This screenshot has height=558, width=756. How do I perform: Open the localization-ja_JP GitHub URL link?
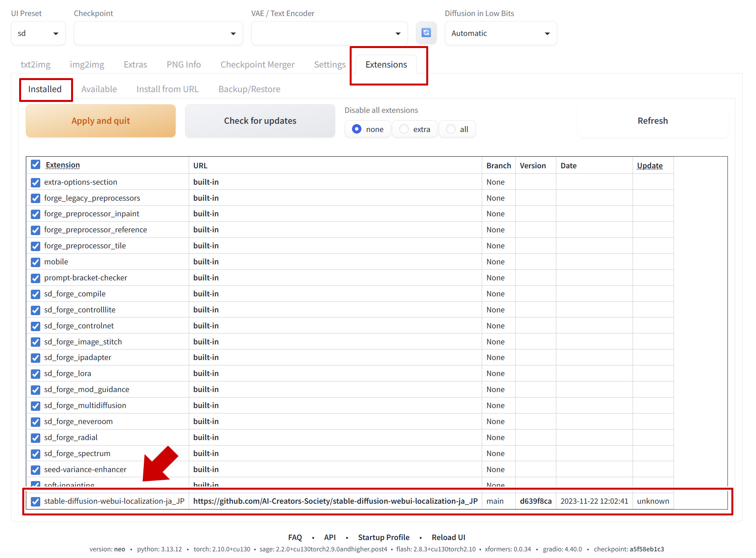click(335, 501)
